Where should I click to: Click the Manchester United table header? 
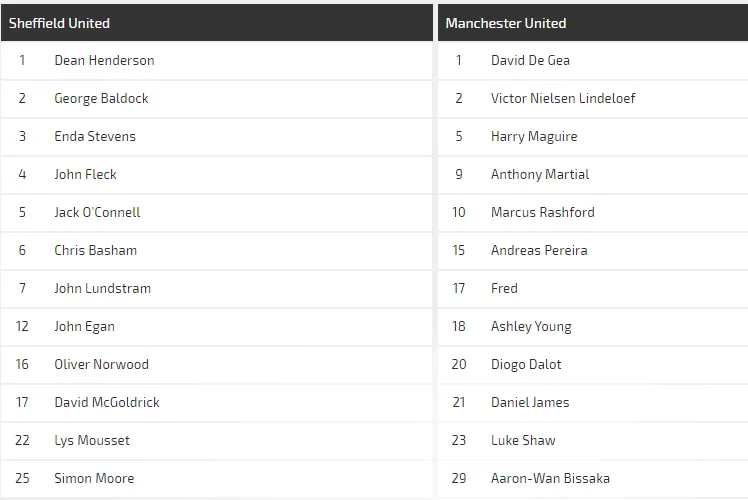(x=506, y=23)
